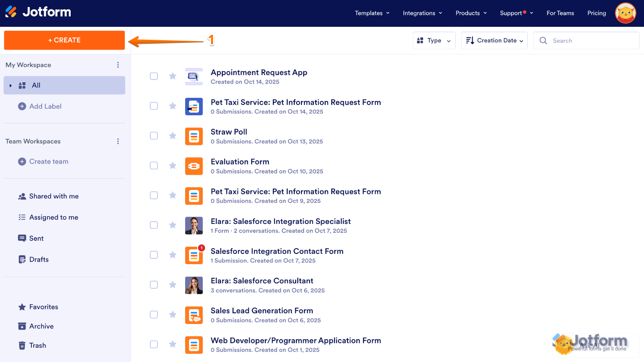Open the Type filter dropdown
644x362 pixels.
[x=434, y=40]
